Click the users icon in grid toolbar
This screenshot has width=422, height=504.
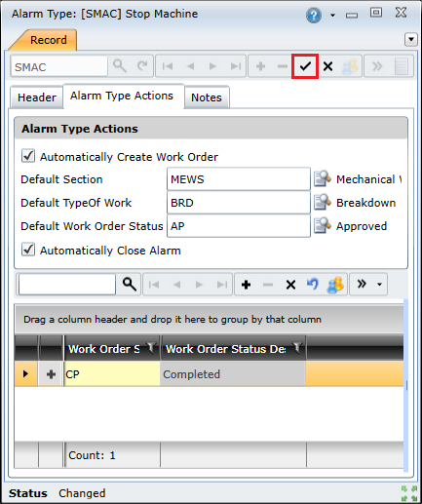(x=335, y=285)
